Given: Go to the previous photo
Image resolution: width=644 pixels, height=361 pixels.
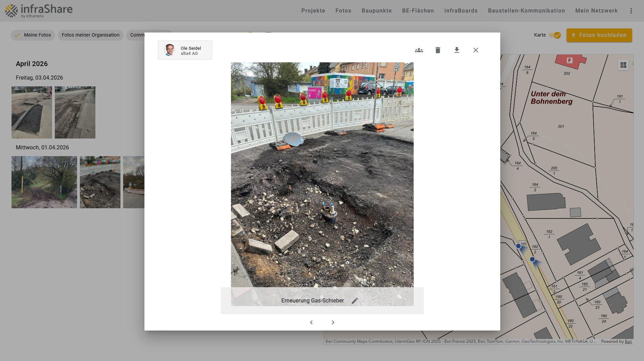Looking at the screenshot, I should pos(311,322).
